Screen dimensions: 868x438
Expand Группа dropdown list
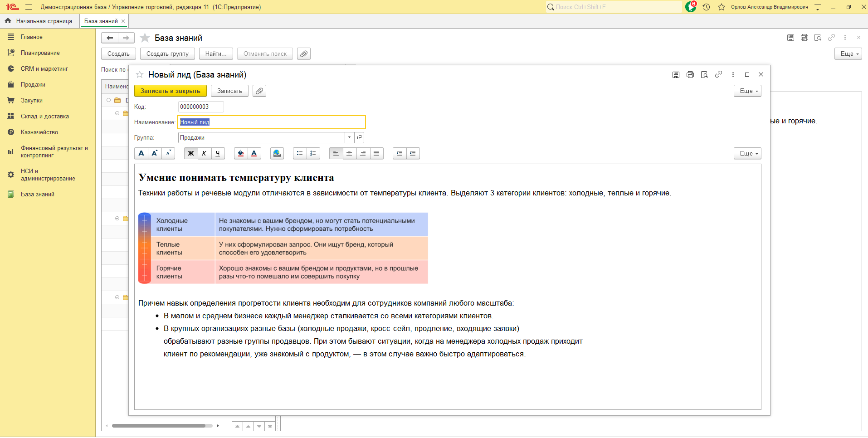point(349,137)
